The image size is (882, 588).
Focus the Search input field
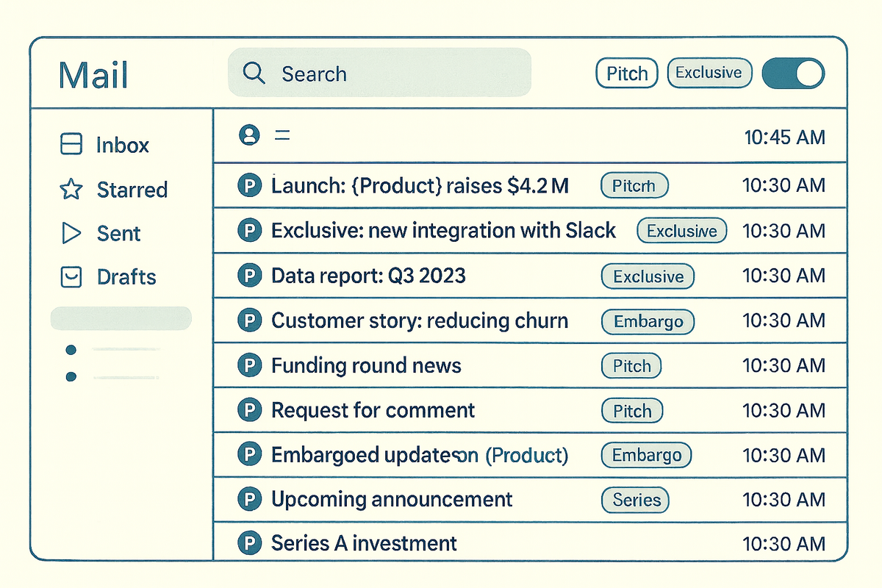click(x=379, y=73)
